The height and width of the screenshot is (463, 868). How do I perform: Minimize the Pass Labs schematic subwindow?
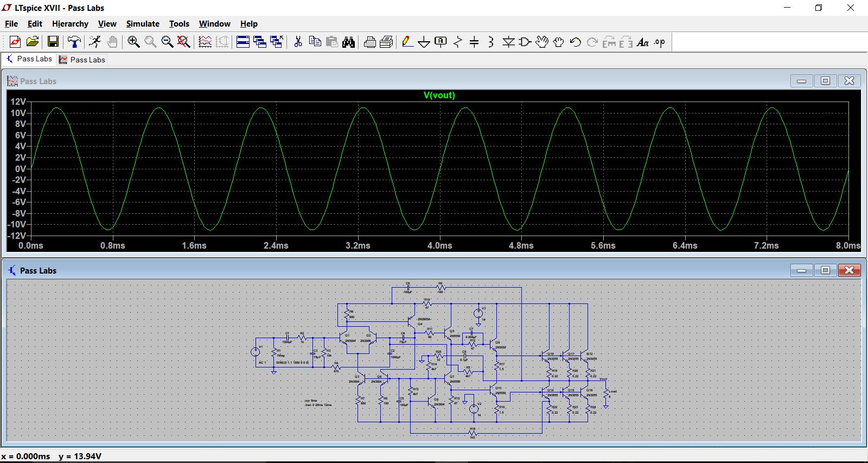coord(801,270)
